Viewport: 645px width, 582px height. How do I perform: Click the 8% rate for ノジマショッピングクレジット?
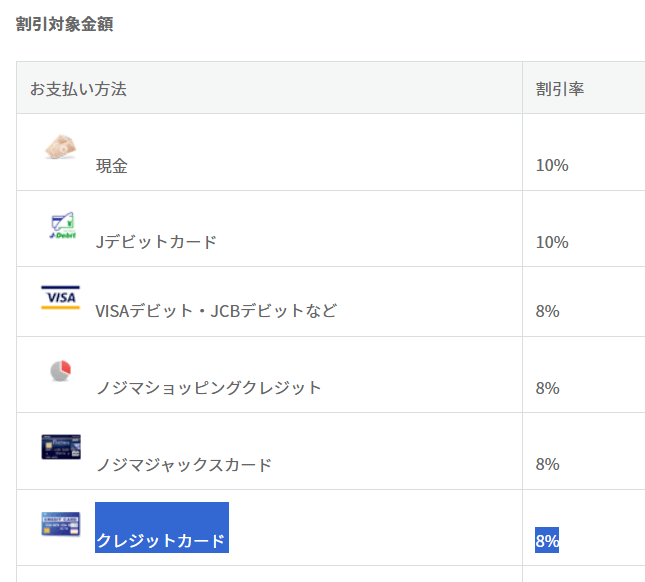[548, 388]
